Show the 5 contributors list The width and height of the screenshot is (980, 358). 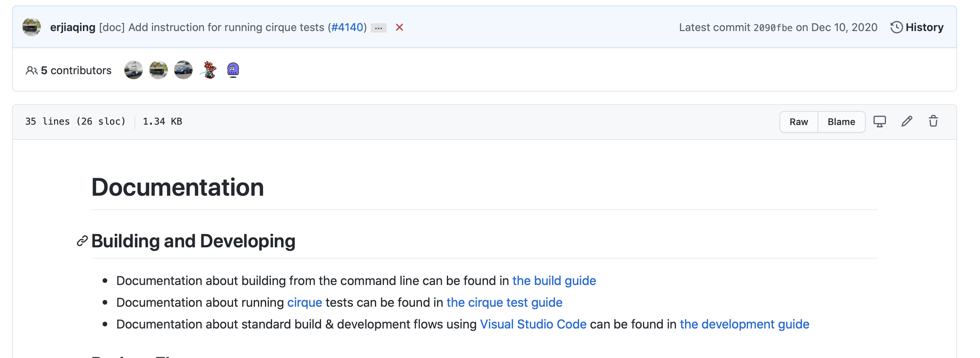pos(69,70)
